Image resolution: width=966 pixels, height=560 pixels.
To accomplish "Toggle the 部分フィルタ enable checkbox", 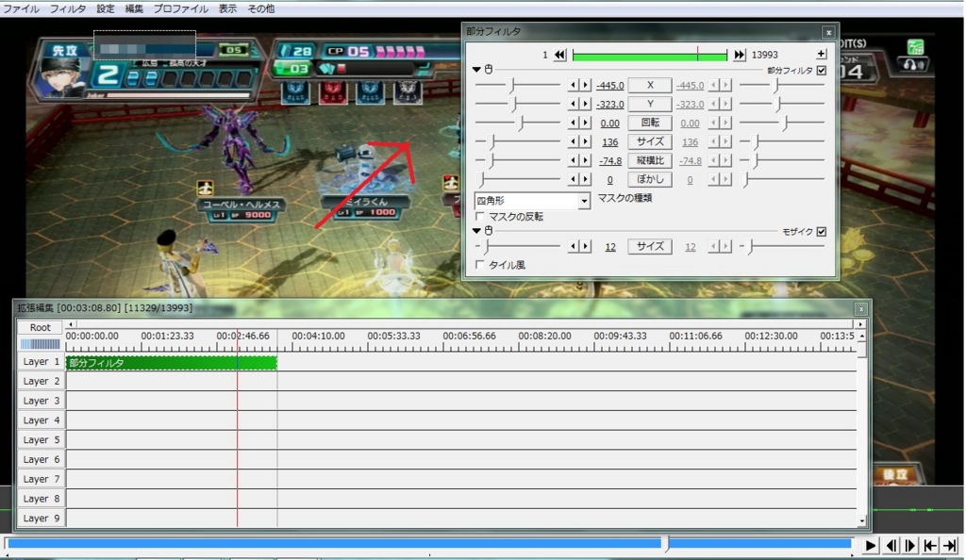I will (822, 70).
